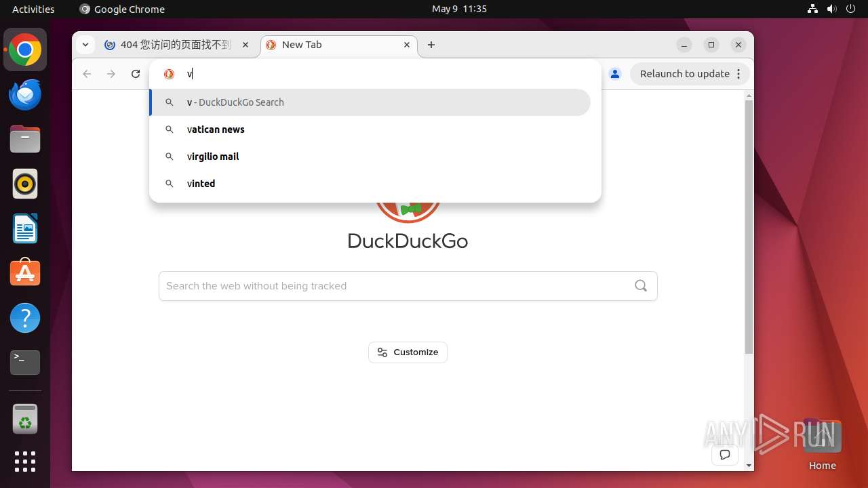Screen dimensions: 868x488
Task: Close the 404 page tab
Action: point(245,45)
